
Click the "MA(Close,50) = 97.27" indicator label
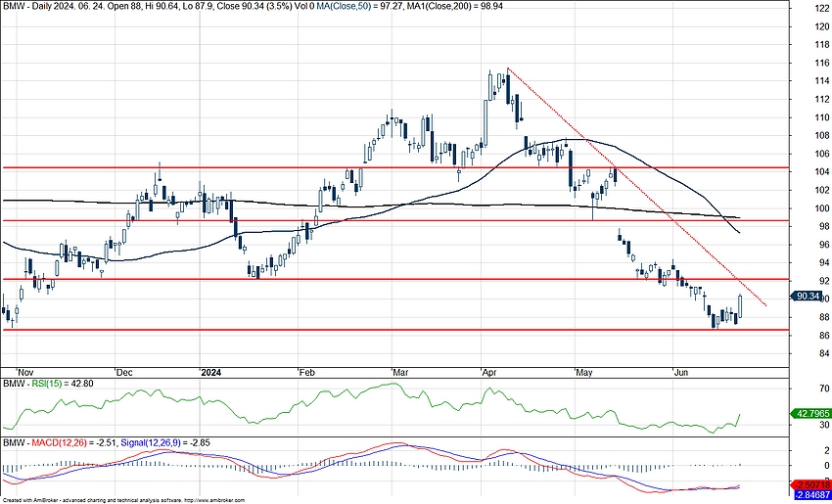tap(361, 6)
